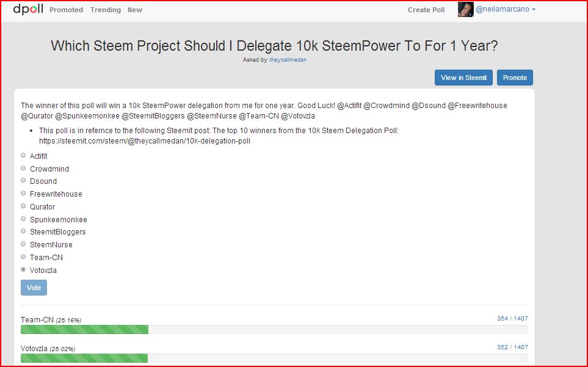The image size is (588, 367).
Task: Submit choice with the Vote button
Action: 34,288
